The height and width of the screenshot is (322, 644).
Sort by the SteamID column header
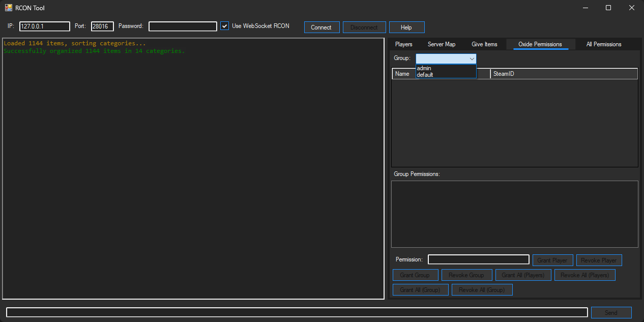tap(504, 74)
